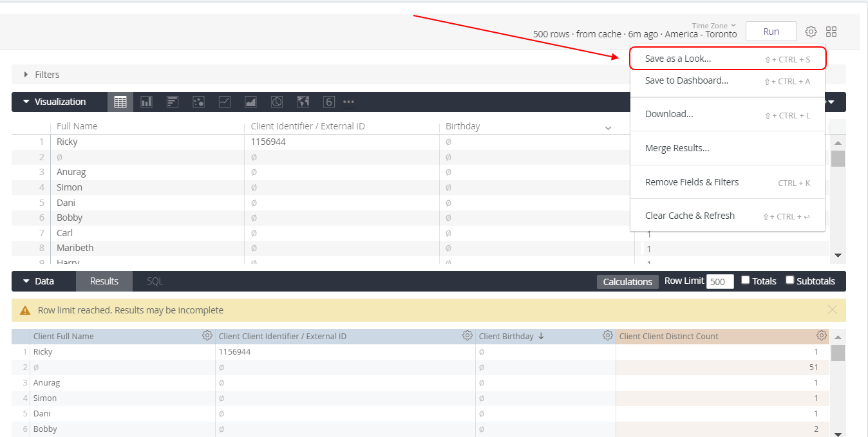Switch to the SQL tab
Image resolution: width=868 pixels, height=437 pixels.
point(155,281)
